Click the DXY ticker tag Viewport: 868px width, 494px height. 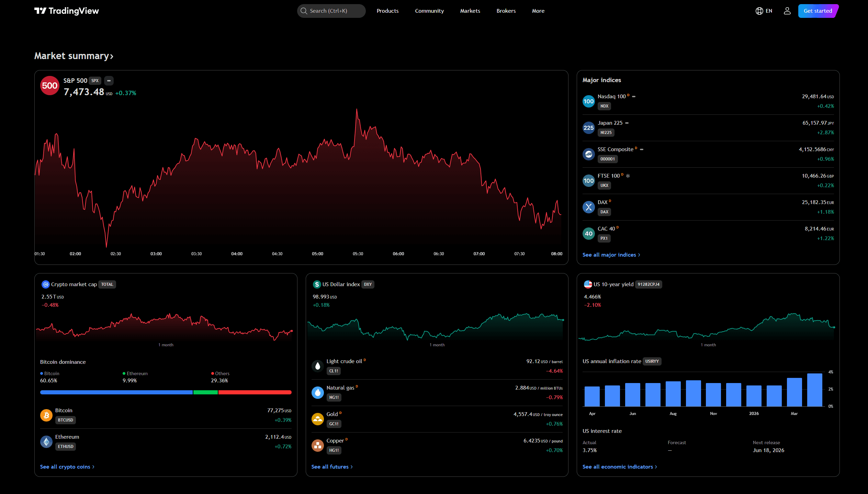[368, 284]
